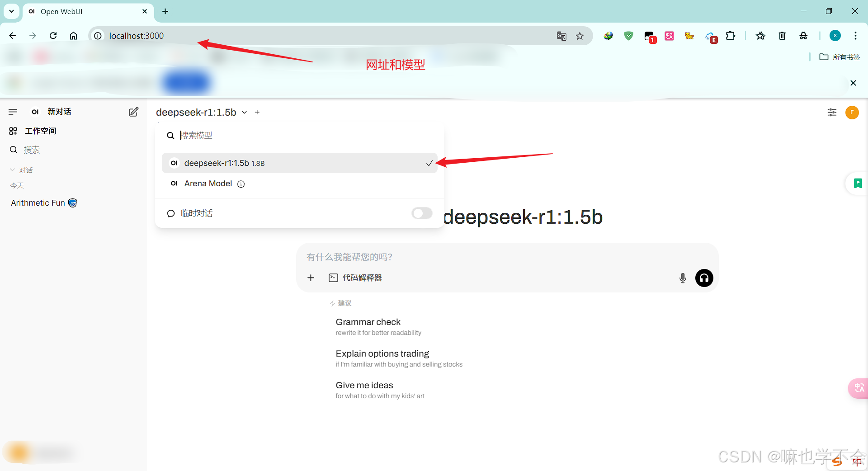Screen dimensions: 868x471
Task: Toggle the 代码解释器 code interpreter button
Action: (x=355, y=278)
